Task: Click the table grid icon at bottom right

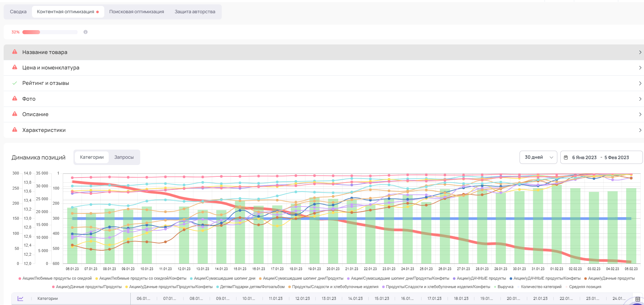Action: 638,299
